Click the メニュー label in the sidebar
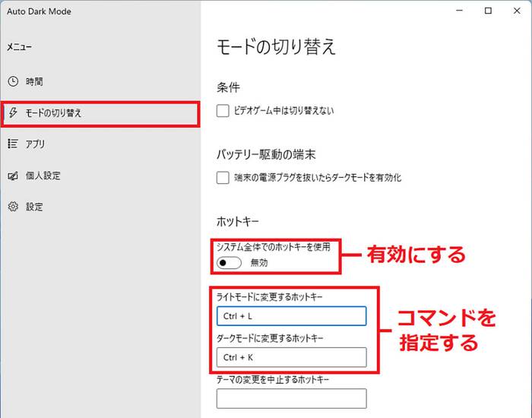The height and width of the screenshot is (418, 532). click(x=19, y=47)
